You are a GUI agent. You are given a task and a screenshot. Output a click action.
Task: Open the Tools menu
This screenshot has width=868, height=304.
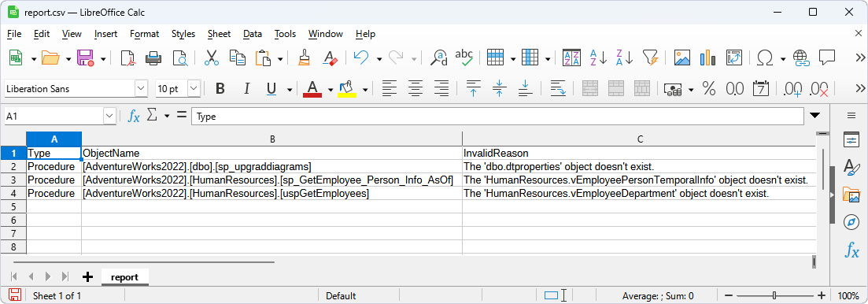(285, 34)
